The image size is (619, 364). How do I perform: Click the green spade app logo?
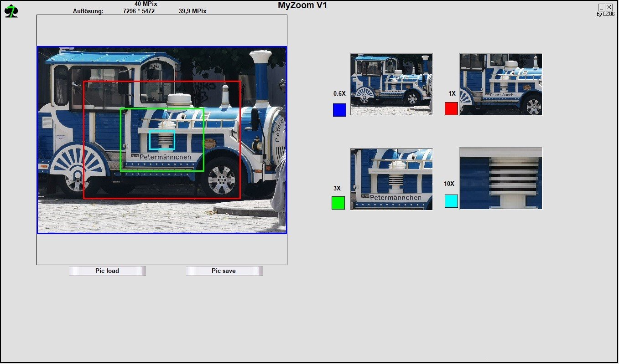[x=11, y=11]
